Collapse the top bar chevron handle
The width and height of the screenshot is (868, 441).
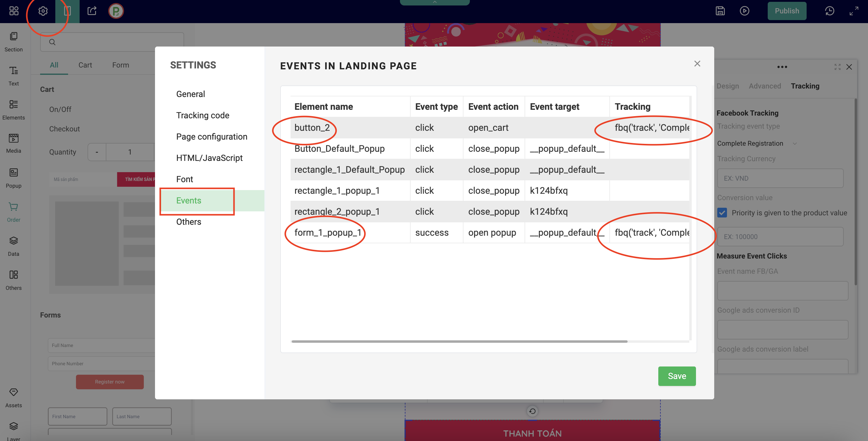(435, 2)
